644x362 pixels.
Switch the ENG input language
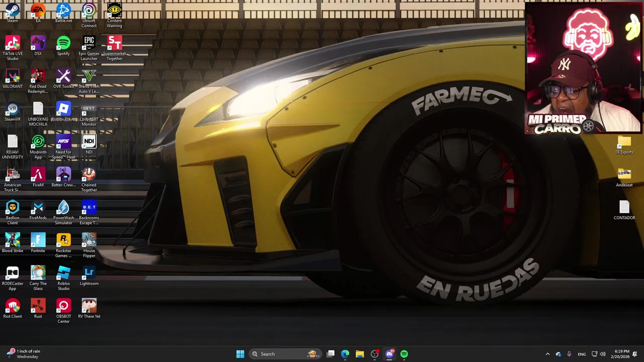[x=582, y=354]
